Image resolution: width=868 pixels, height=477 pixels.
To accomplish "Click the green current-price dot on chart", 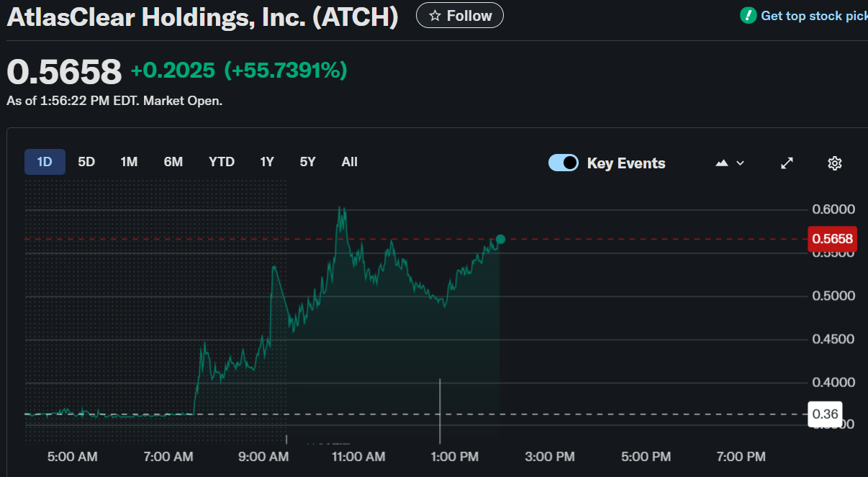I will point(500,239).
